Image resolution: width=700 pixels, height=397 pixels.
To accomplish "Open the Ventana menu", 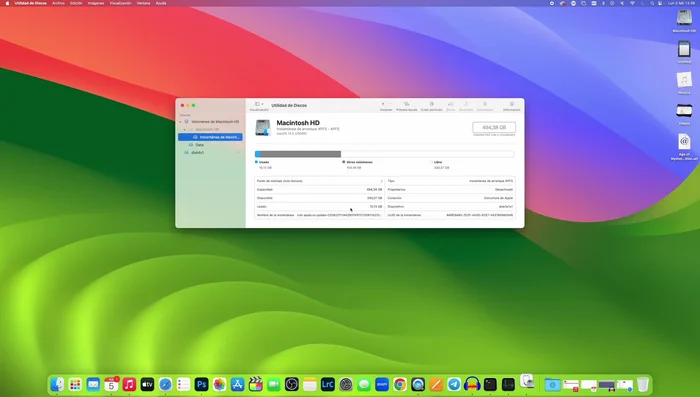I will (143, 3).
